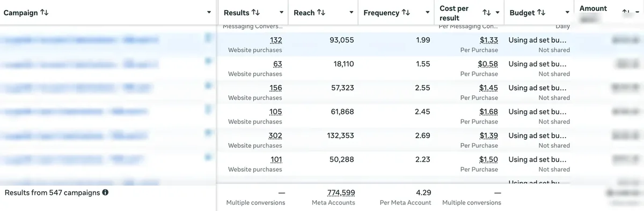This screenshot has width=644, height=211.
Task: Click the 156 results value
Action: (276, 88)
